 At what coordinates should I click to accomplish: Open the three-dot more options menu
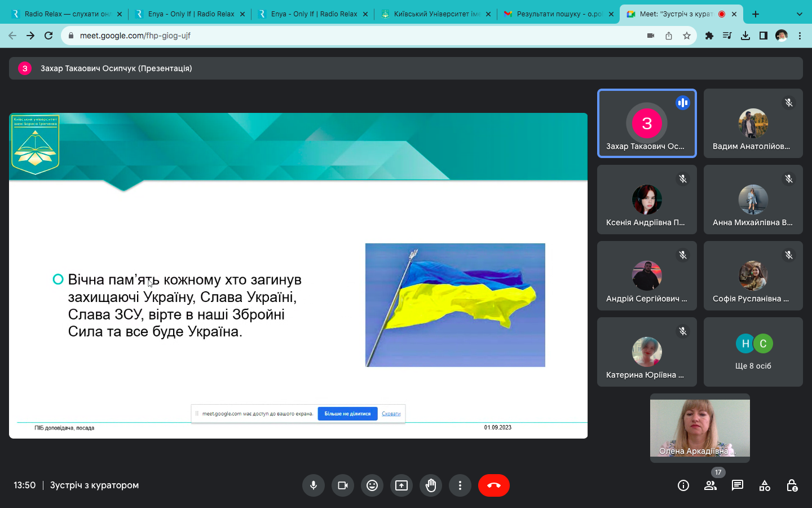click(x=460, y=485)
